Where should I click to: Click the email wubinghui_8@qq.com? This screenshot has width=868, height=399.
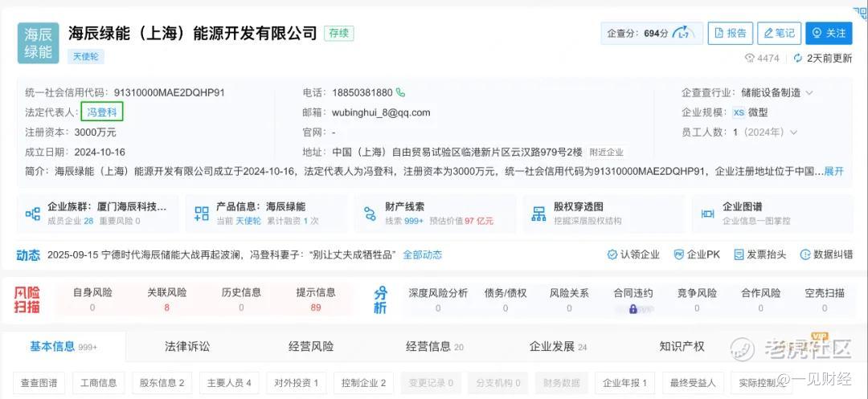click(x=381, y=112)
